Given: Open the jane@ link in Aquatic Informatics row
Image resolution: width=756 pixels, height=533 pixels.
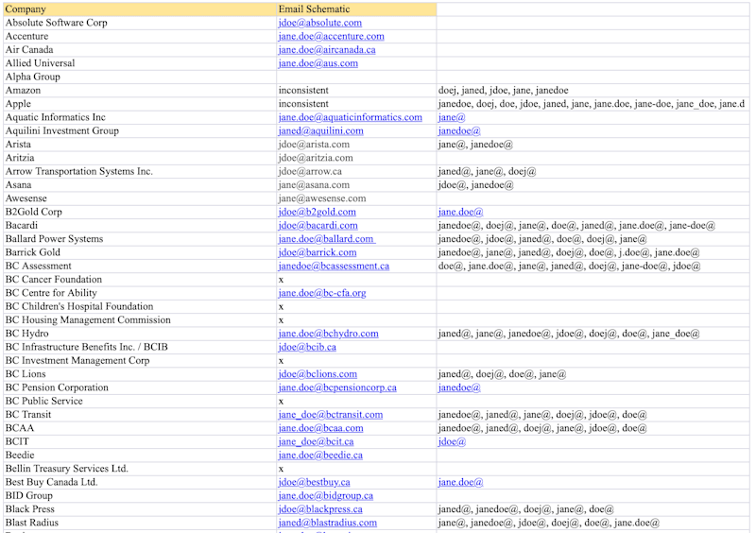Looking at the screenshot, I should [x=452, y=117].
